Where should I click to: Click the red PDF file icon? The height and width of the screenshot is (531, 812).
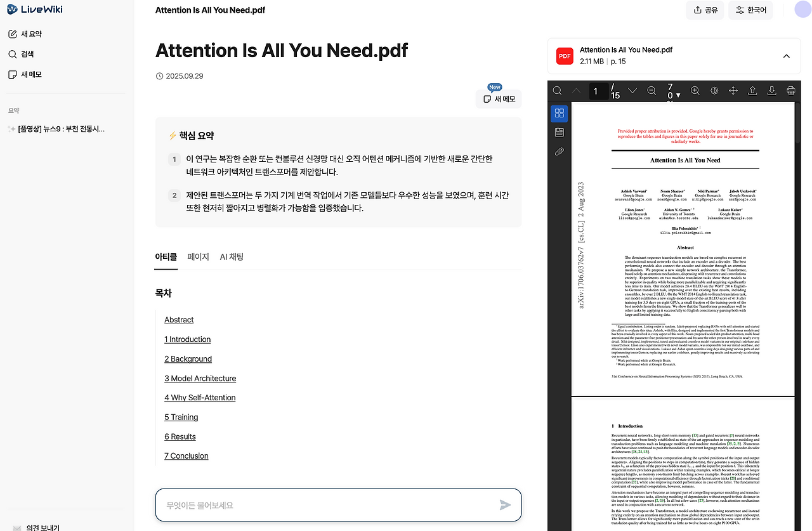(x=565, y=56)
